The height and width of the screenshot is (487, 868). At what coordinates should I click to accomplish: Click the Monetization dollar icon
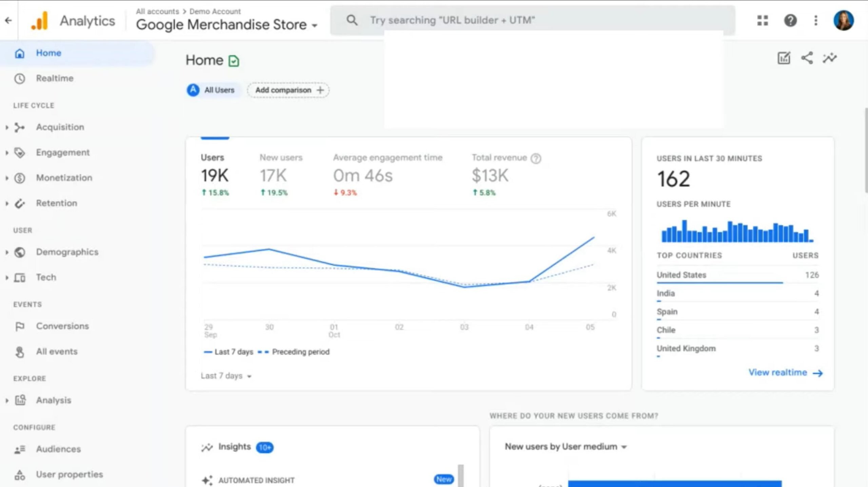tap(20, 178)
